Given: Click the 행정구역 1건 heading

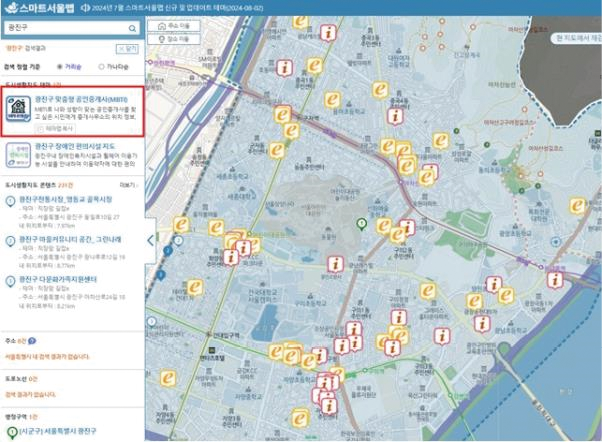Looking at the screenshot, I should [x=21, y=417].
